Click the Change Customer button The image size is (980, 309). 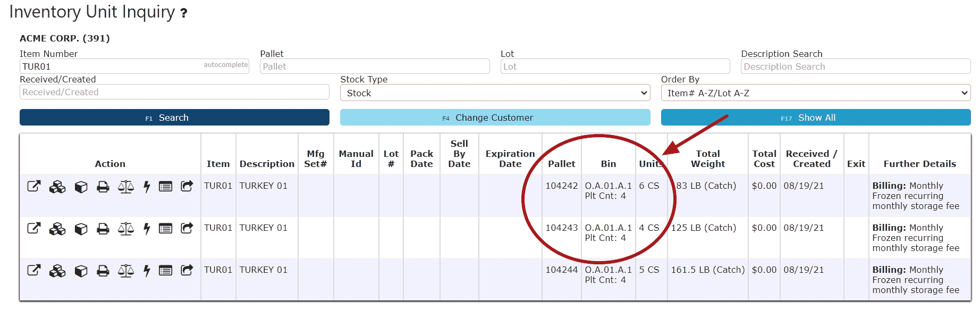[x=495, y=118]
